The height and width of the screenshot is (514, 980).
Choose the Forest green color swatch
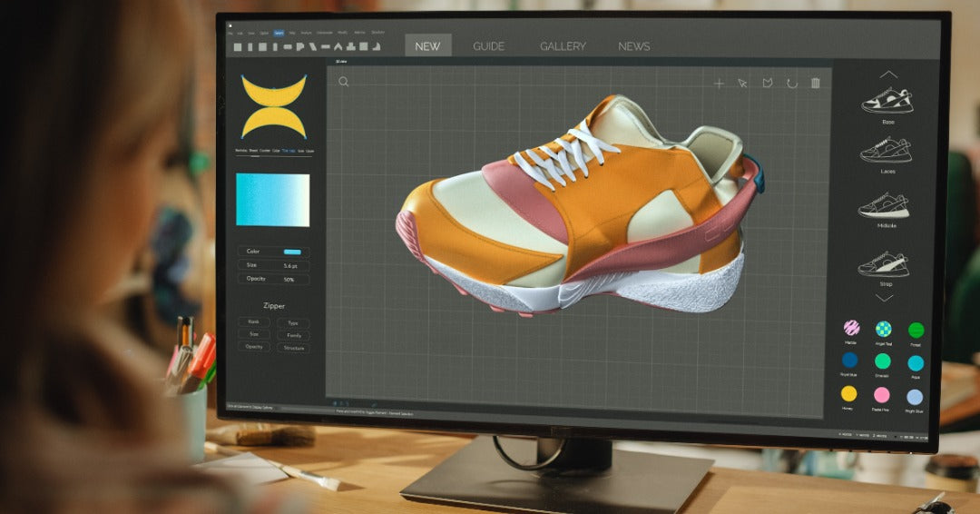[916, 329]
